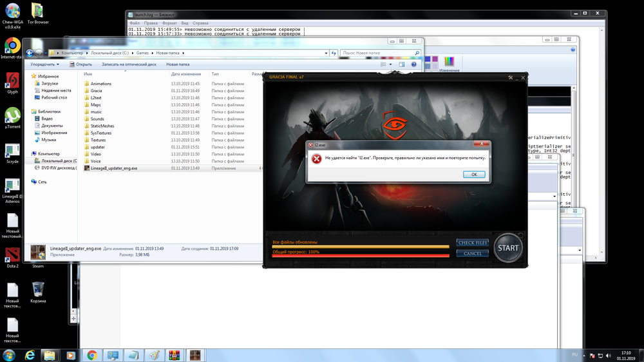The width and height of the screenshot is (644, 362).
Task: Click the Explorer back navigation arrow
Action: coord(30,53)
